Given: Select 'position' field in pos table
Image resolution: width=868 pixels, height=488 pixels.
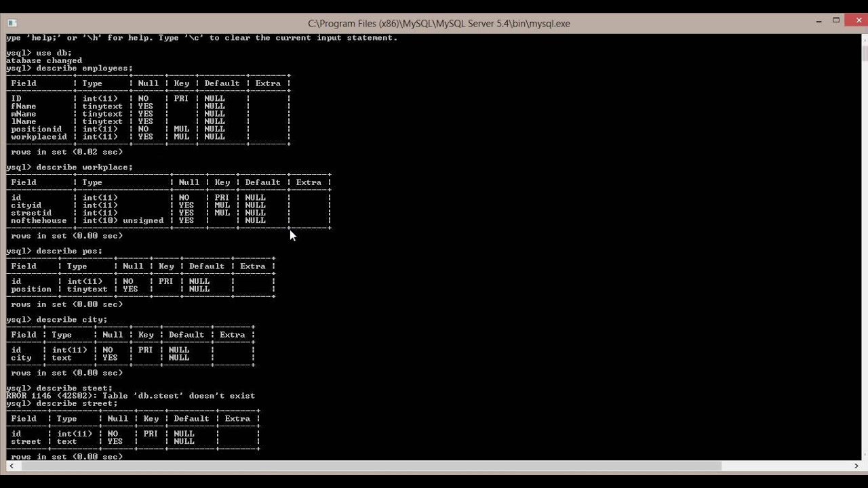Looking at the screenshot, I should tap(31, 289).
